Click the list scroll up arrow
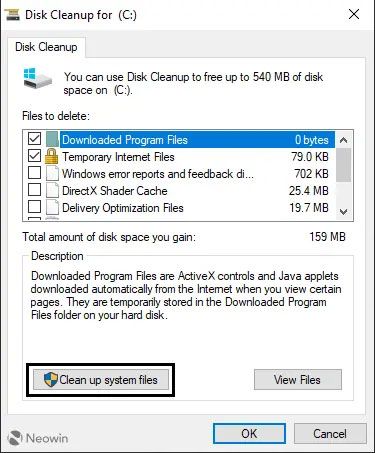The width and height of the screenshot is (375, 453). click(344, 140)
